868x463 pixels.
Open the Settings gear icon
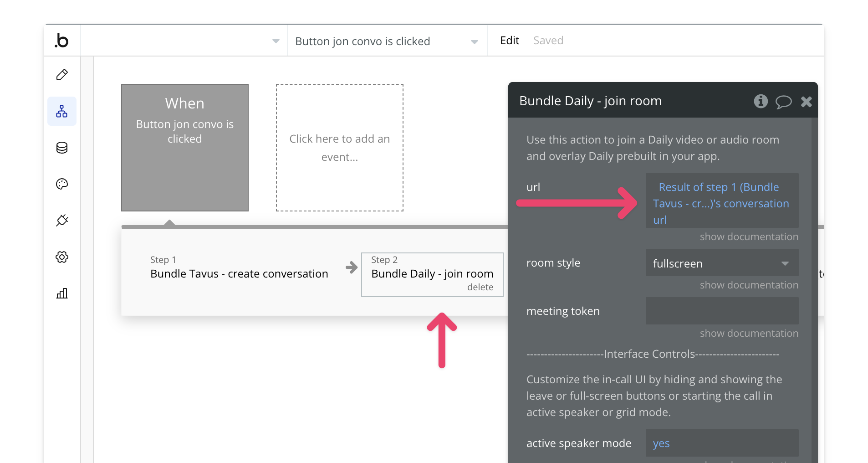pyautogui.click(x=62, y=257)
